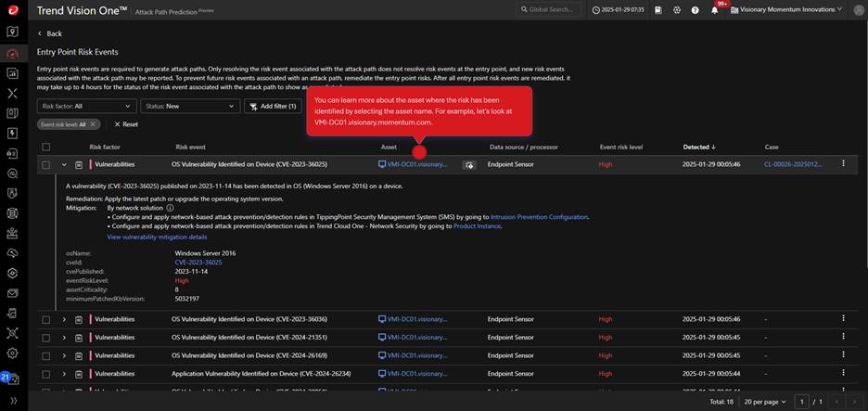Image resolution: width=868 pixels, height=411 pixels.
Task: Open case link CL-00026-2025012...
Action: point(793,164)
